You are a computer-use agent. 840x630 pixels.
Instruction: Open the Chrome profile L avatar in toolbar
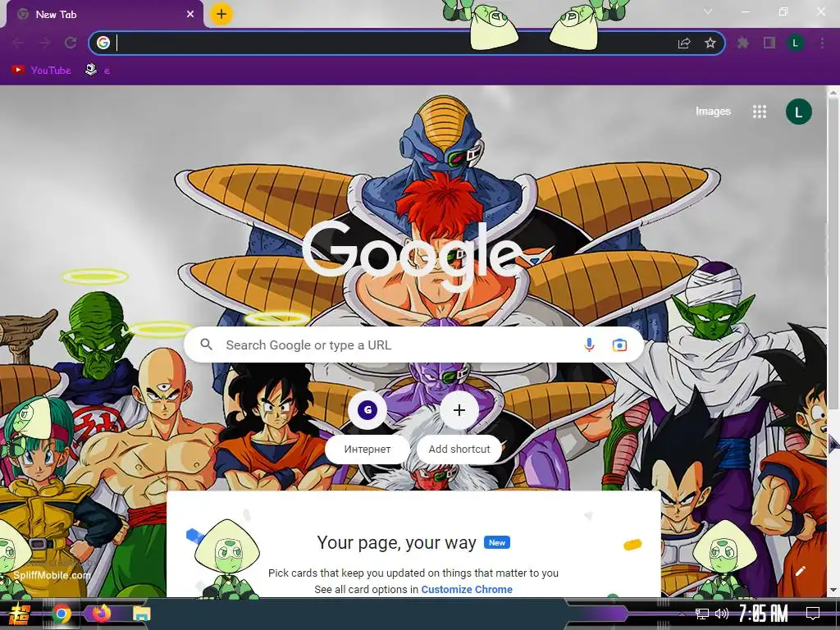click(796, 43)
